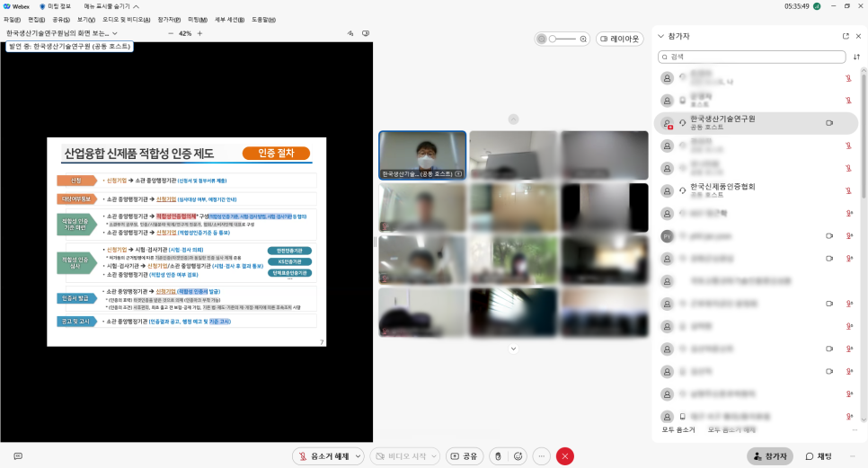Viewport: 868px width, 468px height.
Task: Click the participant 검색 search field
Action: click(752, 57)
